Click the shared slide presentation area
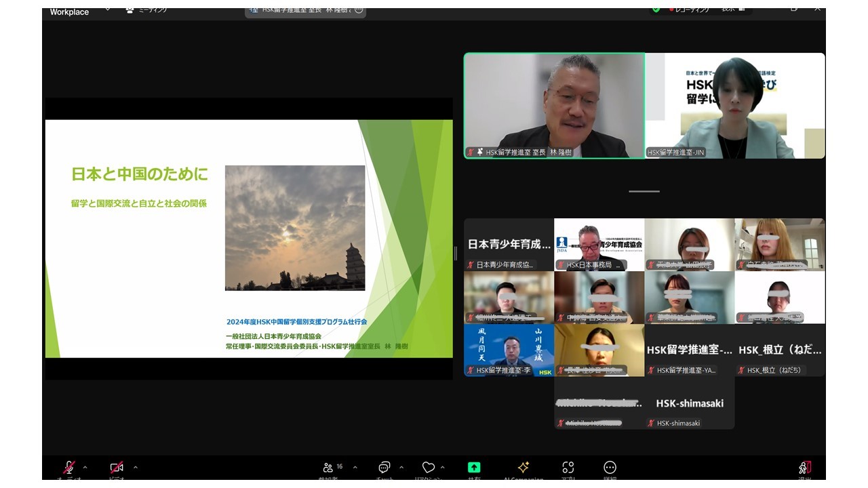The width and height of the screenshot is (868, 488). [x=249, y=239]
